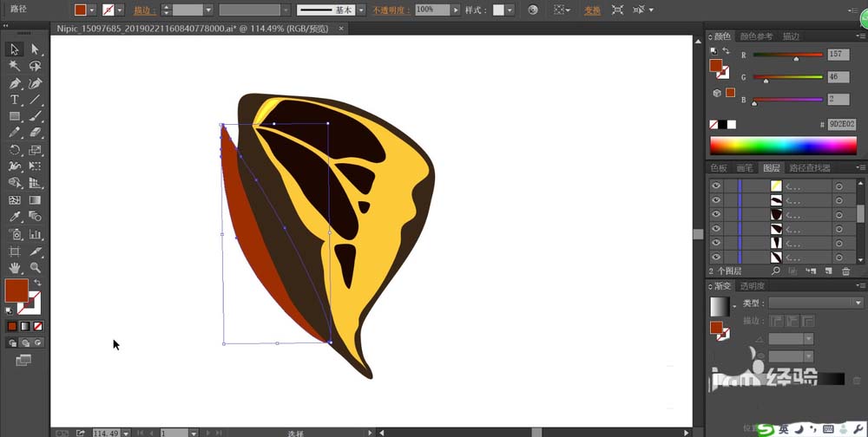Switch to the 描边 panel tab
The width and height of the screenshot is (868, 437).
pyautogui.click(x=791, y=36)
